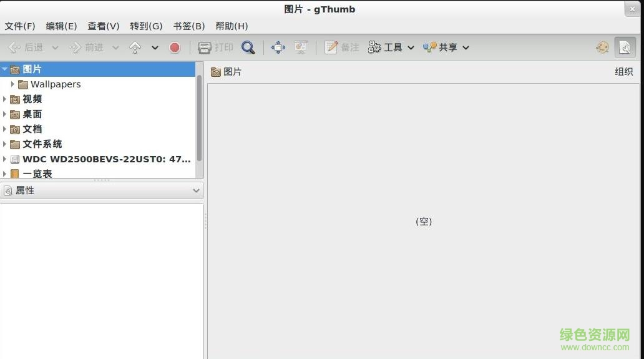Image resolution: width=644 pixels, height=359 pixels.
Task: Click the 桌面 folder icon
Action: coord(15,114)
